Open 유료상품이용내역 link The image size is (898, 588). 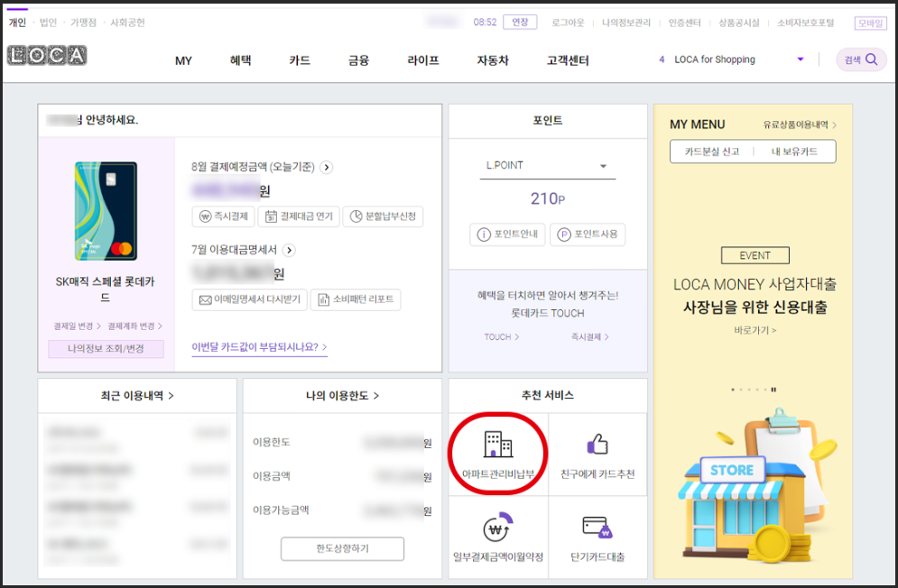tap(800, 124)
